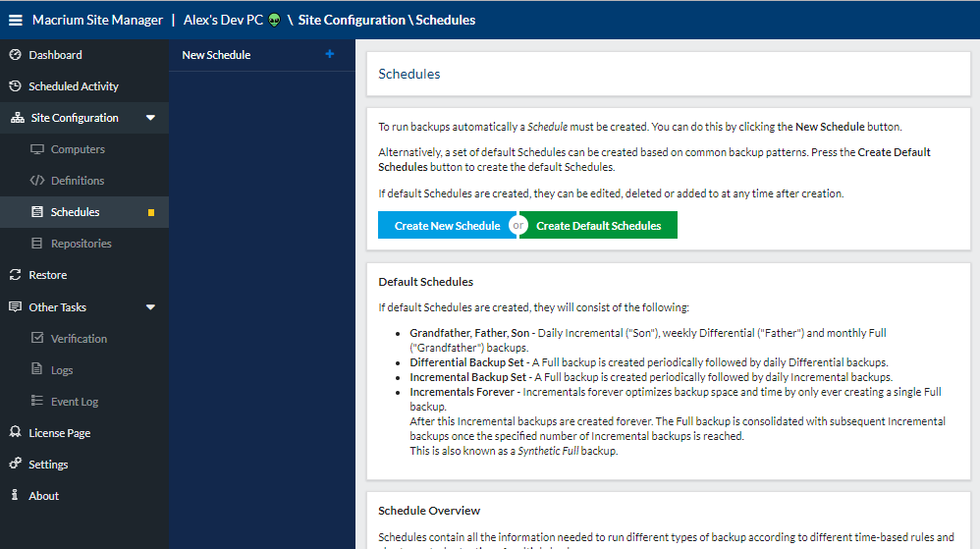980x549 pixels.
Task: Click the Restore refresh arrows icon
Action: [x=16, y=275]
